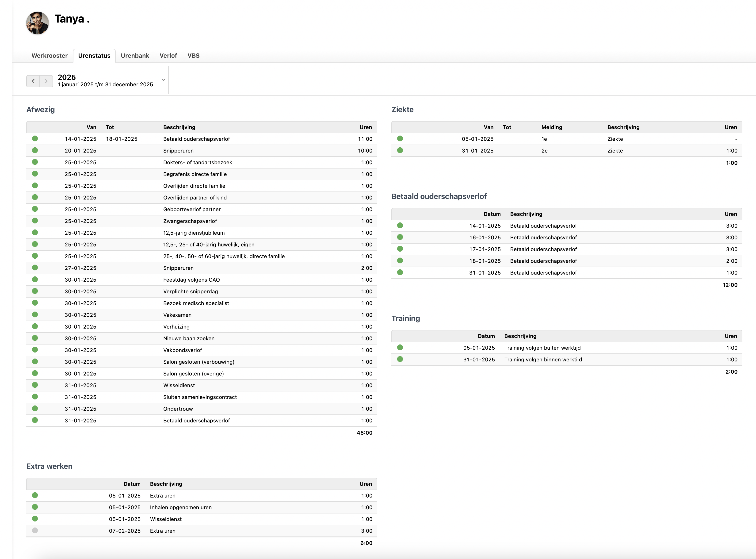Open the 2025 period dropdown chevron
This screenshot has height=559, width=756.
(x=163, y=80)
